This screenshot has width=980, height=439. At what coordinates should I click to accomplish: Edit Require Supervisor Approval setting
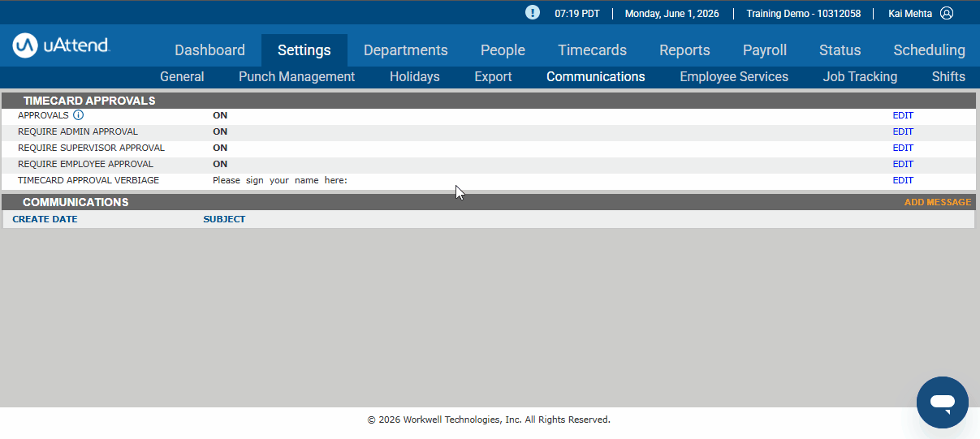point(903,148)
